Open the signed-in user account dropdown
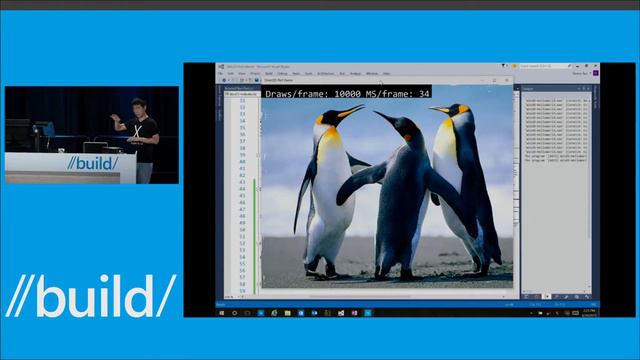The width and height of the screenshot is (640, 360). coord(581,73)
